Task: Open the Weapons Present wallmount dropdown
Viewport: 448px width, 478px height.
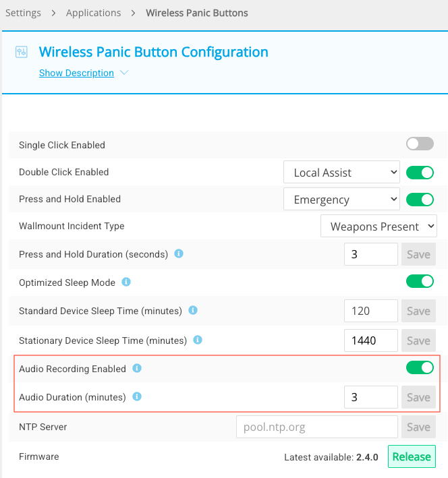Action: (x=379, y=227)
